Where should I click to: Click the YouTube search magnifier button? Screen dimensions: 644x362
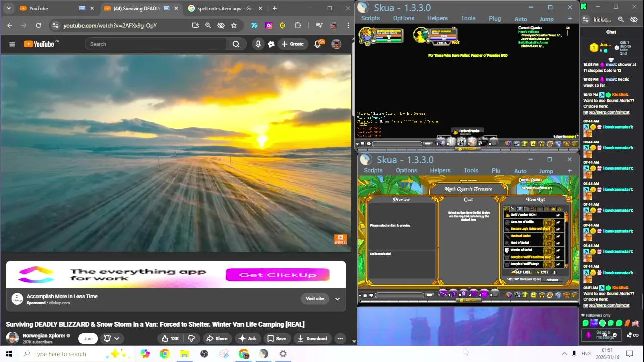coord(236,44)
